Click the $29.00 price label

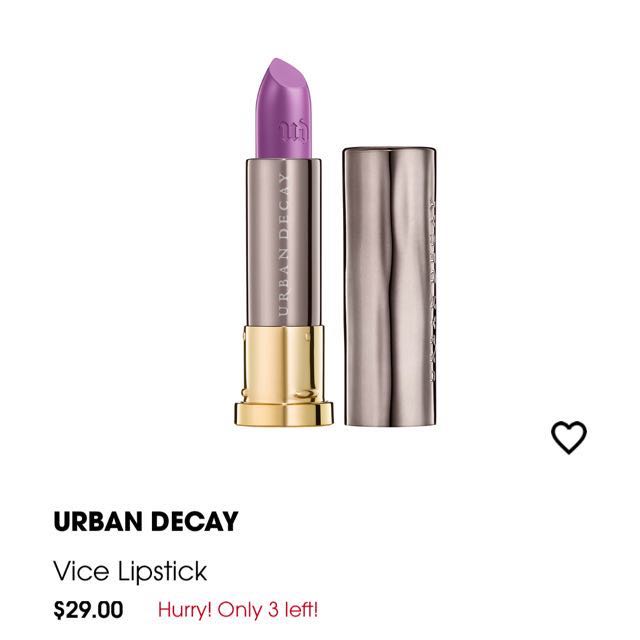point(88,610)
